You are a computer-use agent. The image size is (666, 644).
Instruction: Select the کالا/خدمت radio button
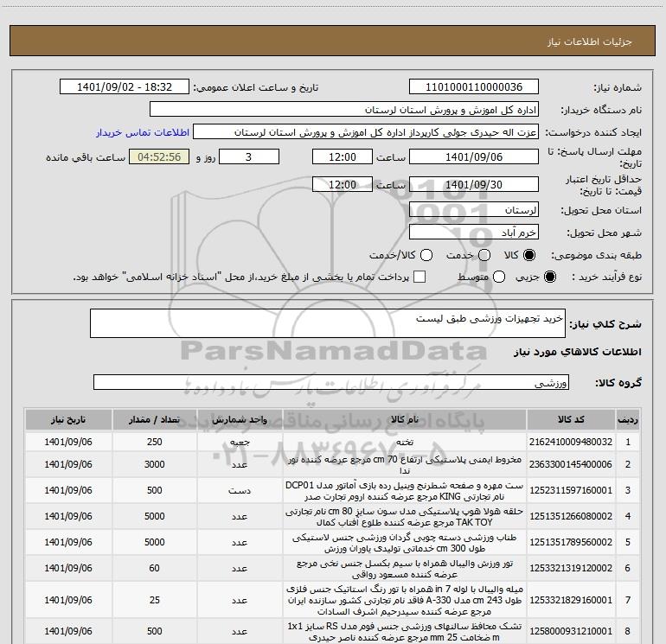pos(426,255)
